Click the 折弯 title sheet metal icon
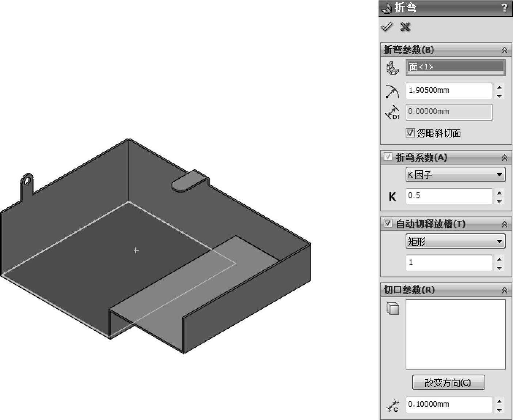The height and width of the screenshot is (420, 513). (x=386, y=8)
